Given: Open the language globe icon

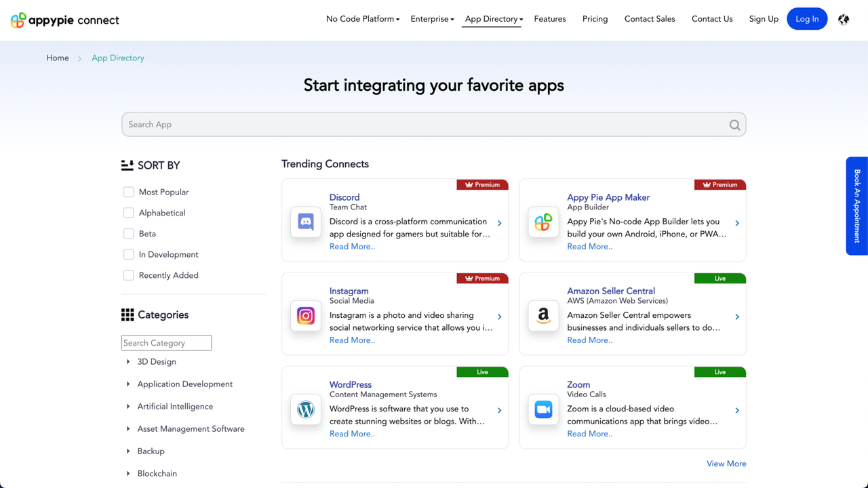Looking at the screenshot, I should [x=844, y=19].
